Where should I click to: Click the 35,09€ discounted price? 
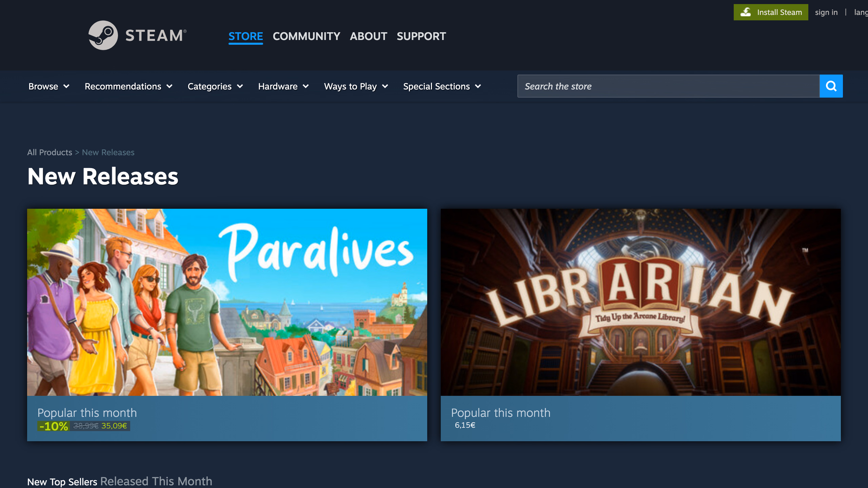[x=114, y=426]
